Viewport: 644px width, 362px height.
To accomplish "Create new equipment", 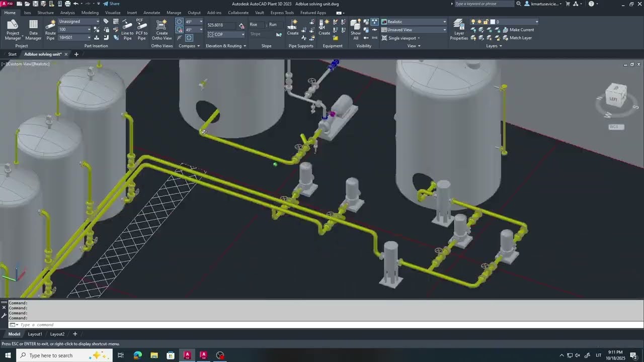I will point(325,27).
